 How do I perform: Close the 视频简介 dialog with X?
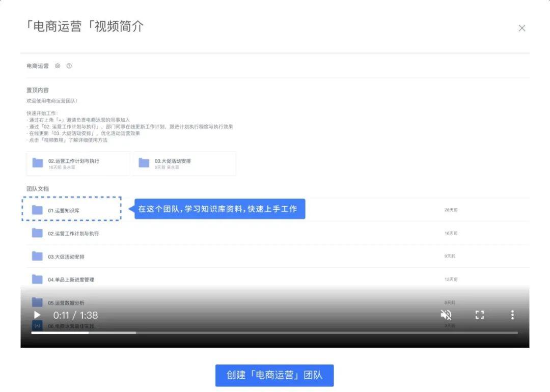tap(522, 28)
